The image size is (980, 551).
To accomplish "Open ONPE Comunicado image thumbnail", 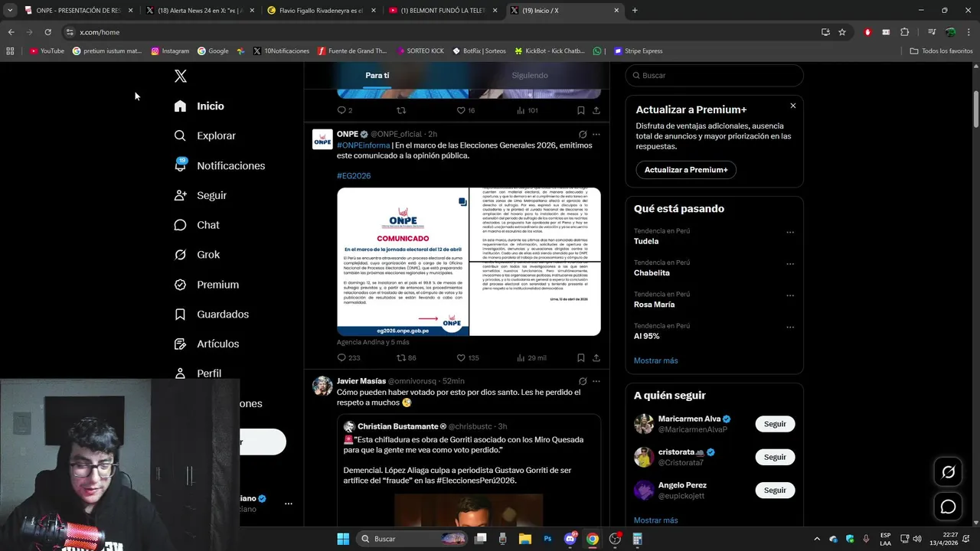I will [403, 262].
